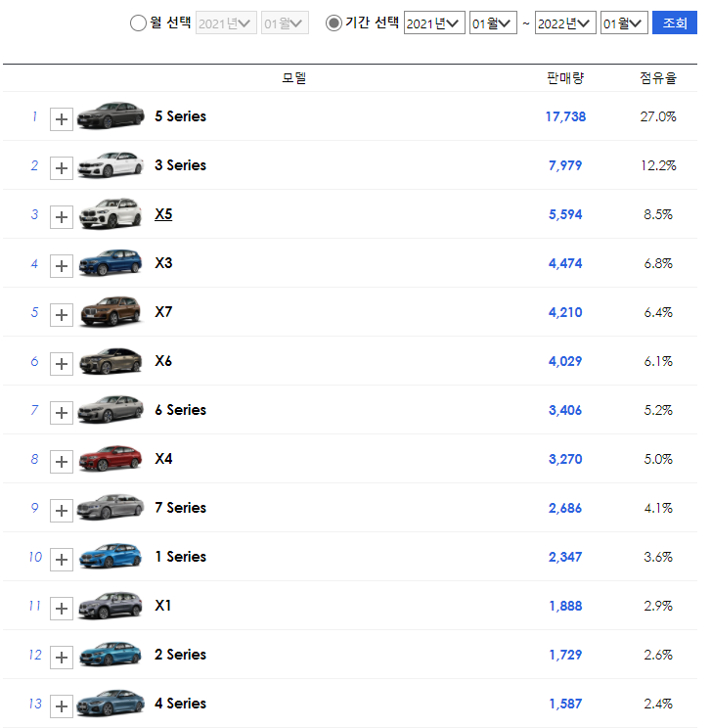
Task: Click the 4 Series car thumbnail
Action: (x=111, y=703)
